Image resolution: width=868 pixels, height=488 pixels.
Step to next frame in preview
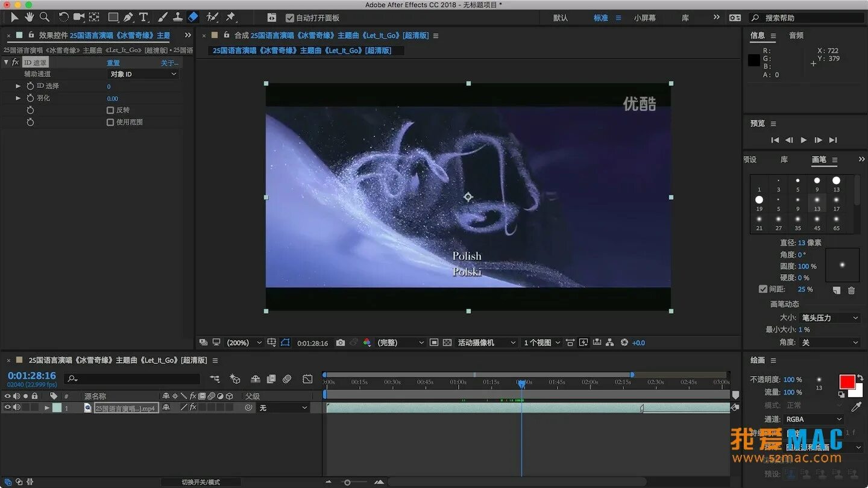[818, 140]
